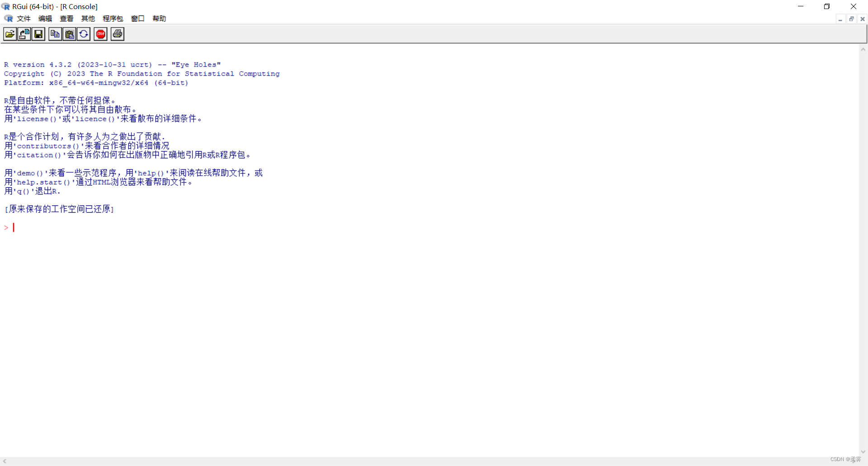Image resolution: width=868 pixels, height=466 pixels.
Task: Click the text 'contributors()' in console
Action: (x=48, y=146)
